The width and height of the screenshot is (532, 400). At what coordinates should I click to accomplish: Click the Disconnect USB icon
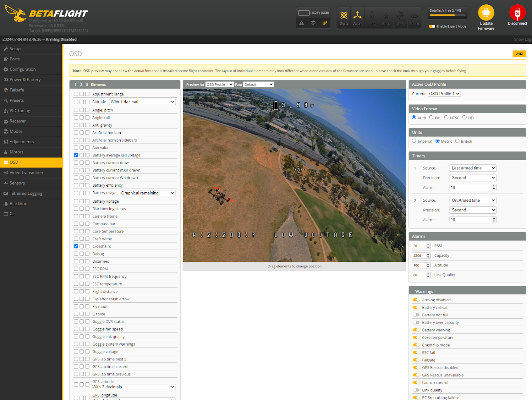coord(517,13)
